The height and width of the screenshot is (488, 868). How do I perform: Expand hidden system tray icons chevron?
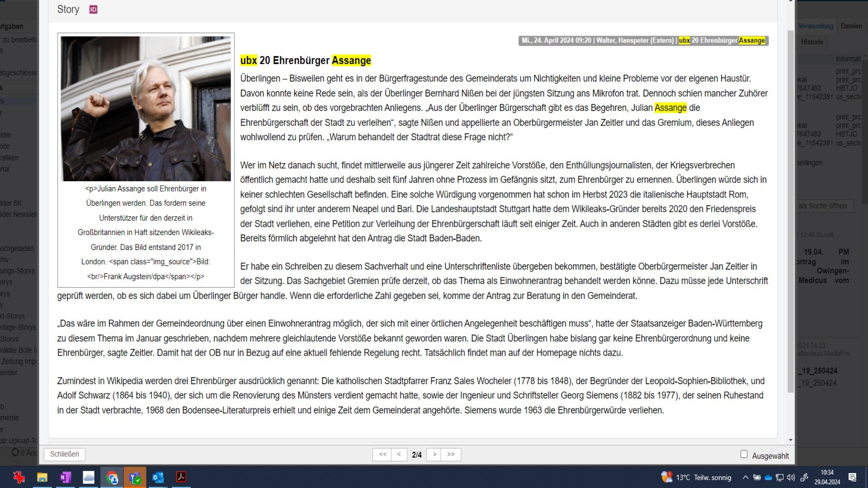(x=745, y=478)
